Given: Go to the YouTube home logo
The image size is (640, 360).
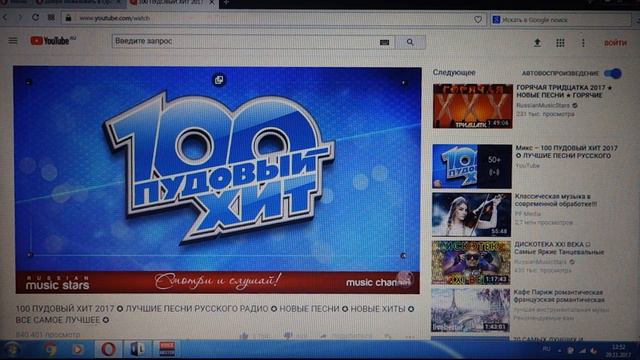Looking at the screenshot, I should pyautogui.click(x=53, y=40).
